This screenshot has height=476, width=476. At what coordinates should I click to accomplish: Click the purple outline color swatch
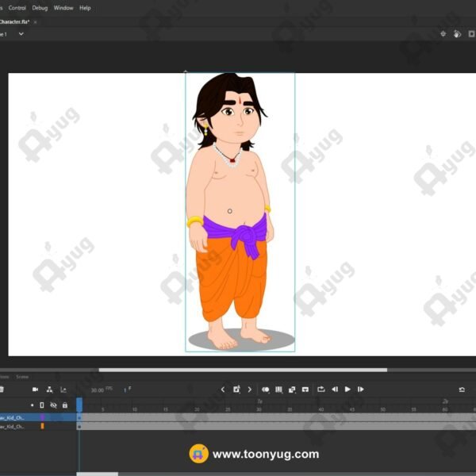click(x=43, y=418)
